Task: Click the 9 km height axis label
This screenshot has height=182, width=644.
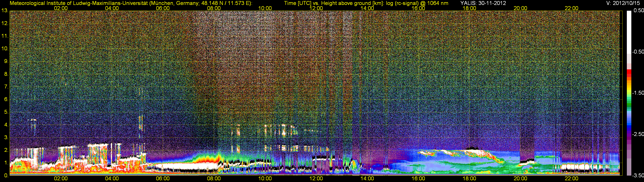Action: 6,61
